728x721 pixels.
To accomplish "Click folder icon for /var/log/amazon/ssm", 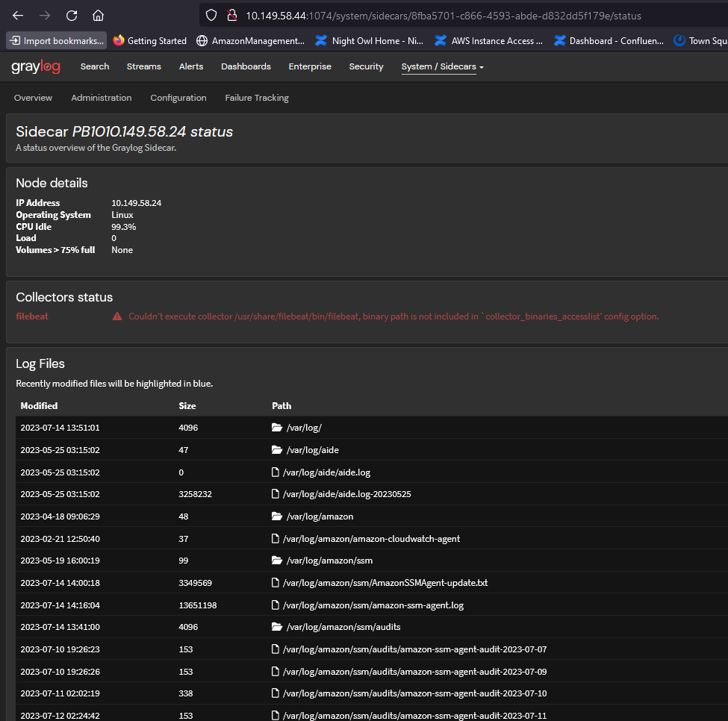I will coord(277,561).
